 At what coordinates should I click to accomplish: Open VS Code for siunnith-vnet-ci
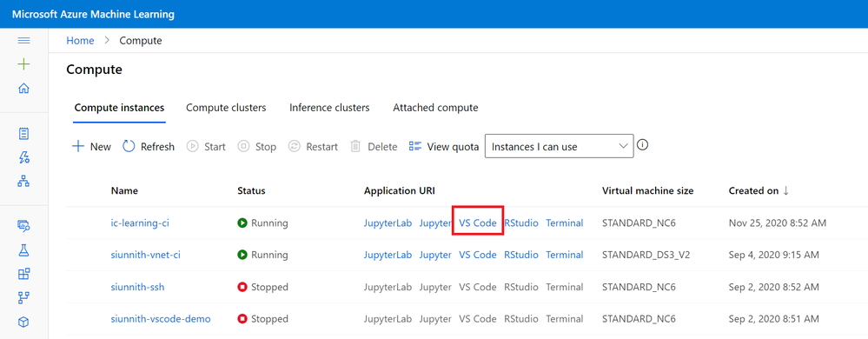click(478, 255)
